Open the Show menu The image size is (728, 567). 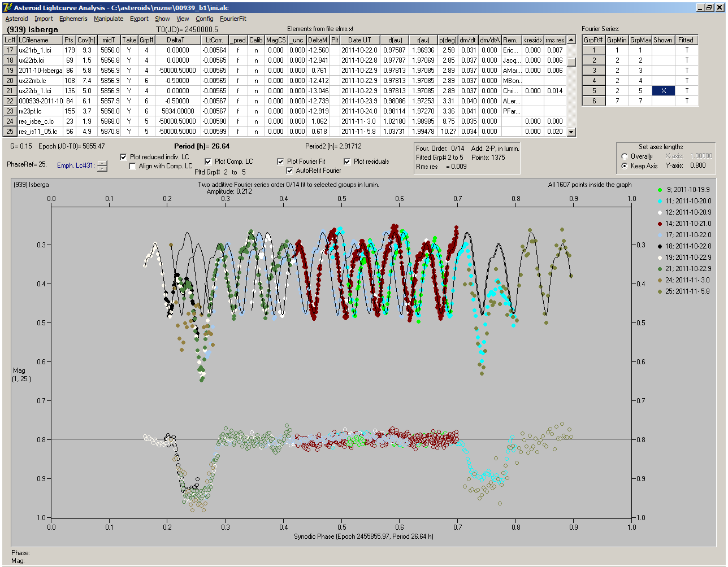pos(162,19)
